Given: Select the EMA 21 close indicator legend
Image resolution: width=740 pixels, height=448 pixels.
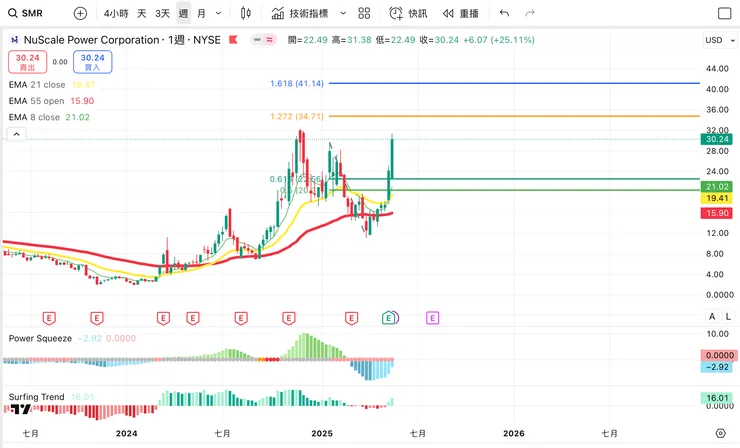Looking at the screenshot, I should (x=52, y=85).
